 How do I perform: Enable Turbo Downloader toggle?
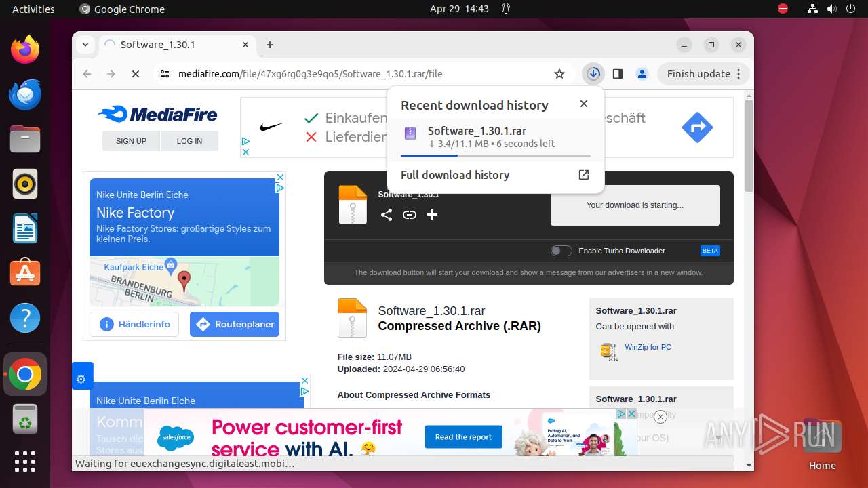[561, 251]
